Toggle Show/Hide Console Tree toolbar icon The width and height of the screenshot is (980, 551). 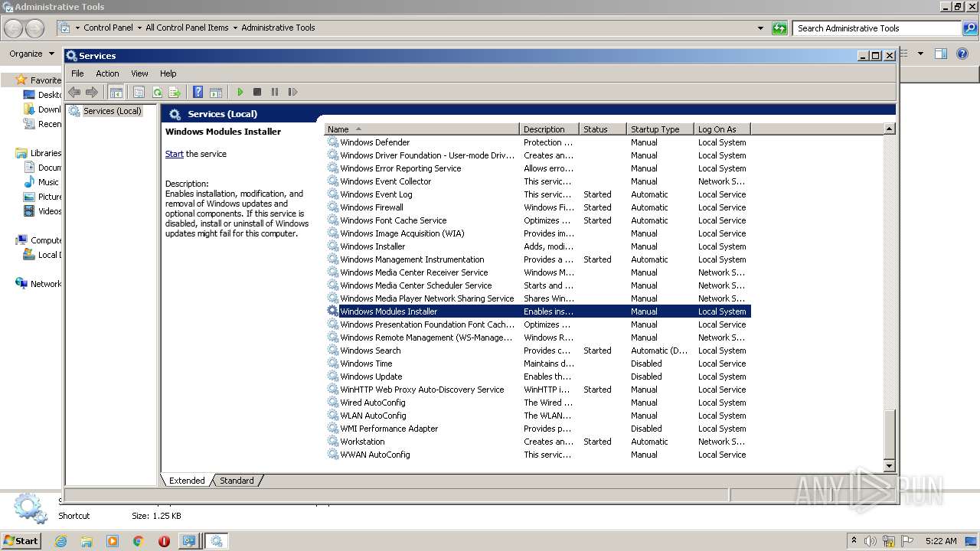(x=116, y=92)
